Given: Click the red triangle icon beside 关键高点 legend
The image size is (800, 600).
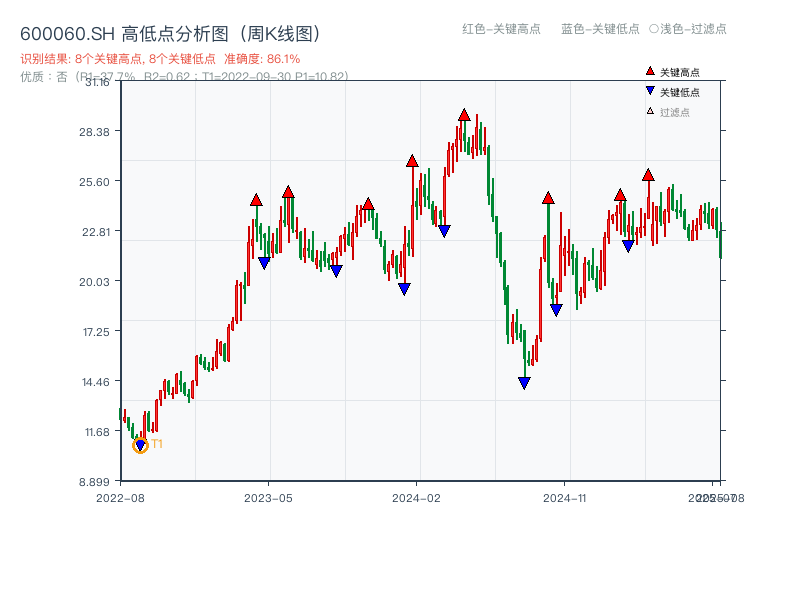Looking at the screenshot, I should tap(650, 71).
